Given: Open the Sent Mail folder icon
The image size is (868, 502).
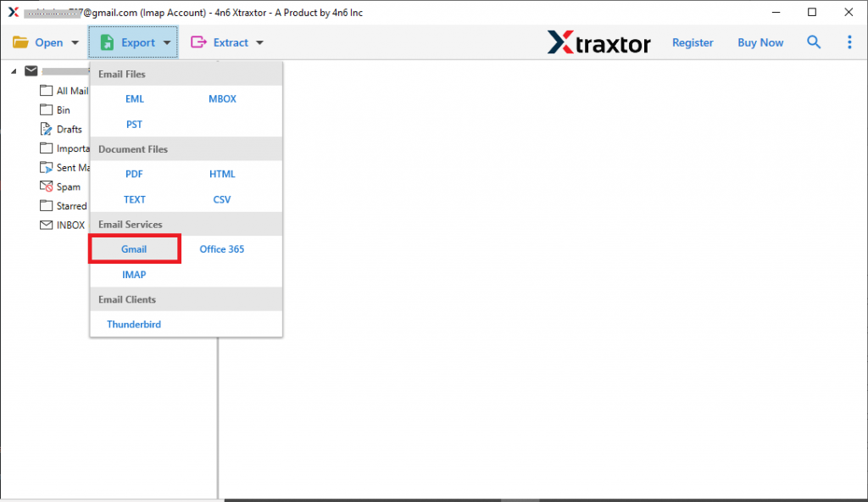Looking at the screenshot, I should point(46,167).
